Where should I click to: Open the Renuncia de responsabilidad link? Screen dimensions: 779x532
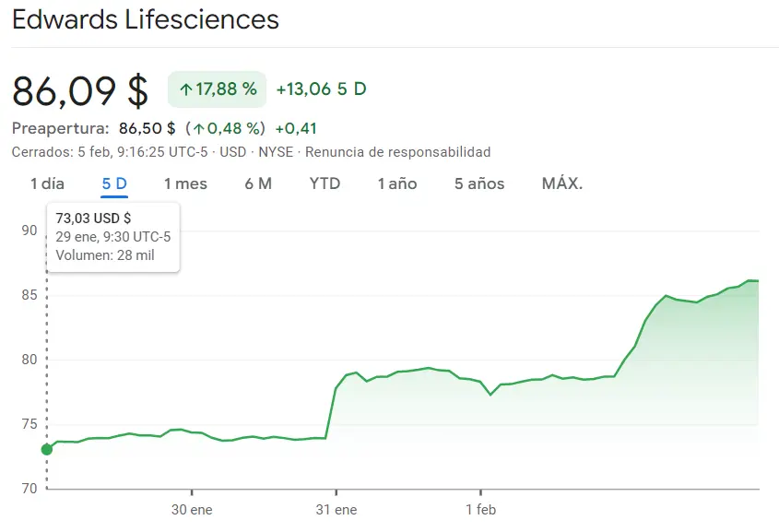point(397,152)
